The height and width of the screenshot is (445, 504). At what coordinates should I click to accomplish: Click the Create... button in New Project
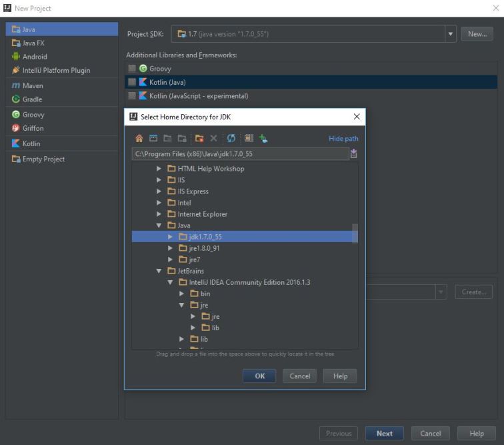tap(473, 292)
